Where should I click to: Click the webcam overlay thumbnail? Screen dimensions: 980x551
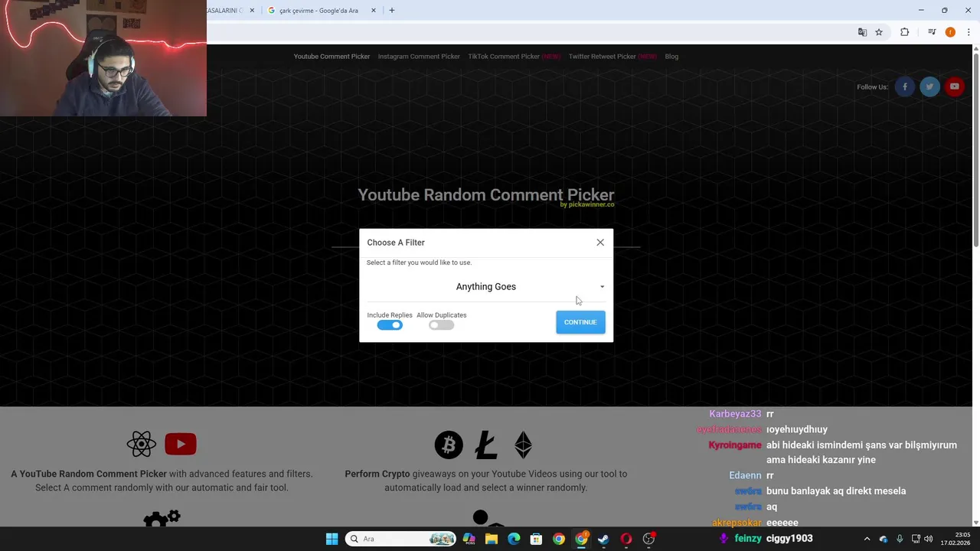(103, 58)
